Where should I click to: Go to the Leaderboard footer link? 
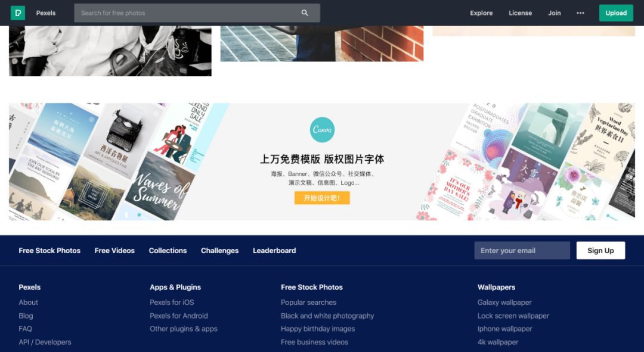pyautogui.click(x=274, y=251)
